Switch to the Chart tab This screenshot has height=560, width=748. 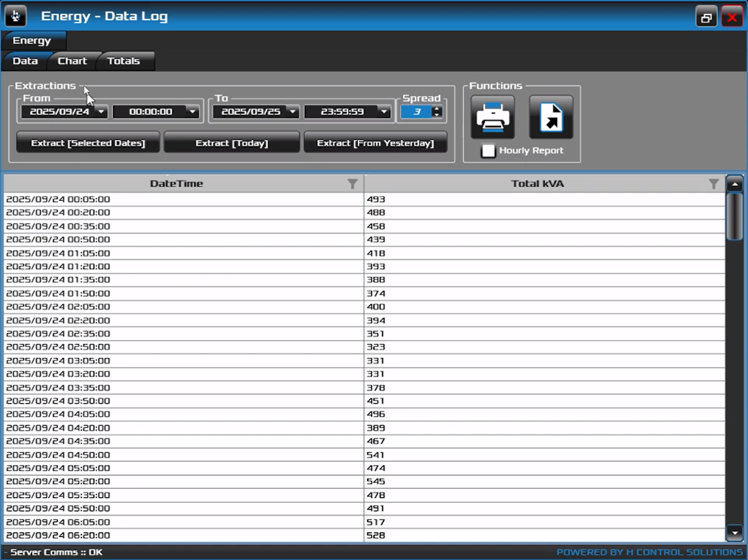72,61
